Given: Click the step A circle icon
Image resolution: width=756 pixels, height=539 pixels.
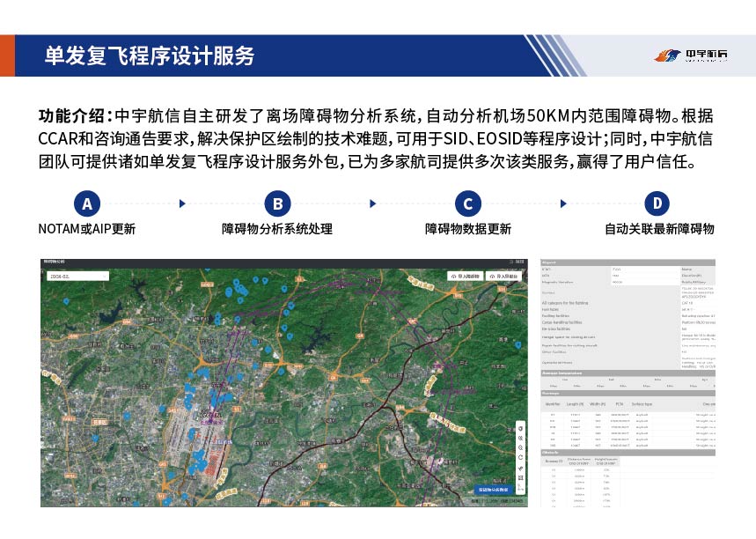Looking at the screenshot, I should click(x=87, y=203).
